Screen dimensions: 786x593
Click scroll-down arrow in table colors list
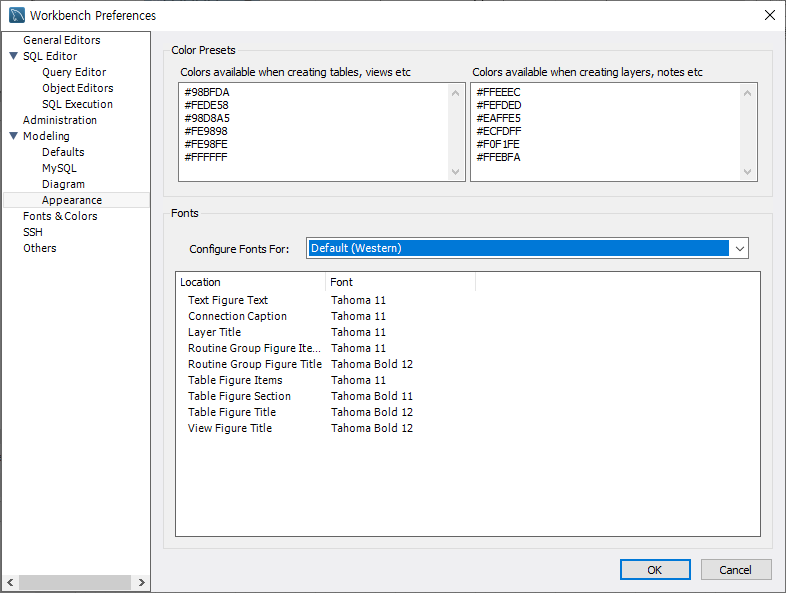coord(455,172)
